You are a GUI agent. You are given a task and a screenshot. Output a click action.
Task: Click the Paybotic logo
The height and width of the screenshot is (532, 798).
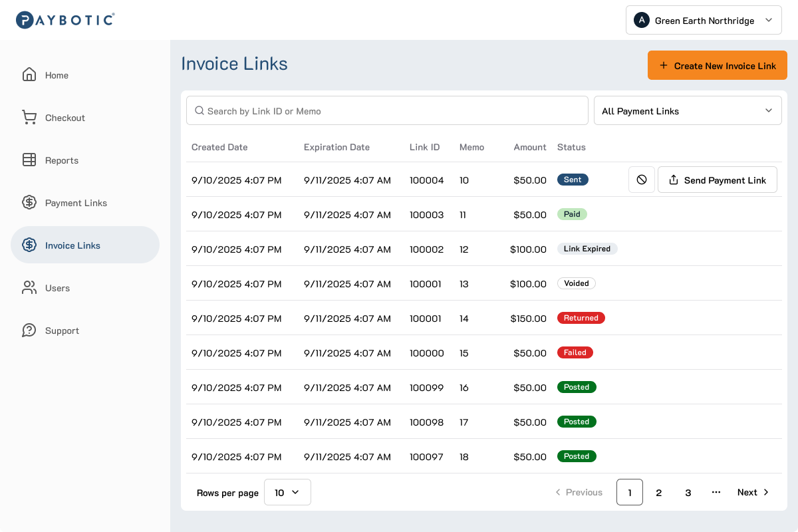(65, 20)
